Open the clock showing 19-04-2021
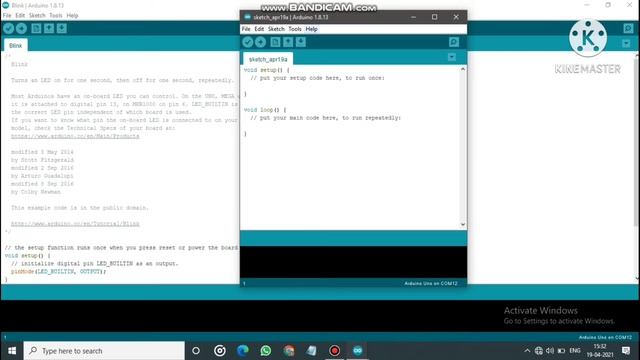Image resolution: width=640 pixels, height=360 pixels. click(600, 351)
